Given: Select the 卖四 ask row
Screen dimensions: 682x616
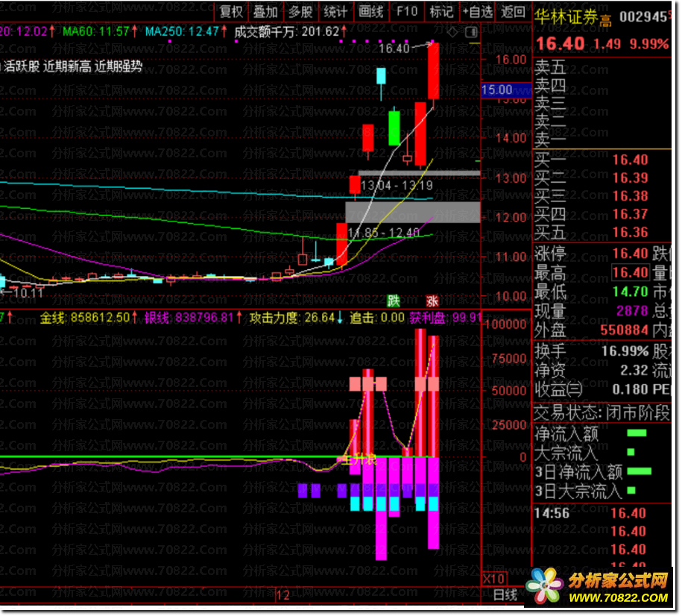Looking at the screenshot, I should (602, 86).
